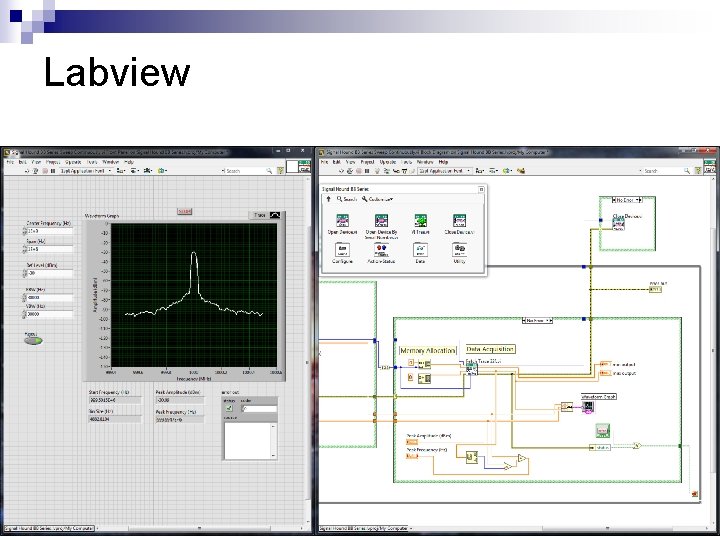Open font dropdown in Front Panel toolbar
The height and width of the screenshot is (540, 720).
(x=86, y=171)
